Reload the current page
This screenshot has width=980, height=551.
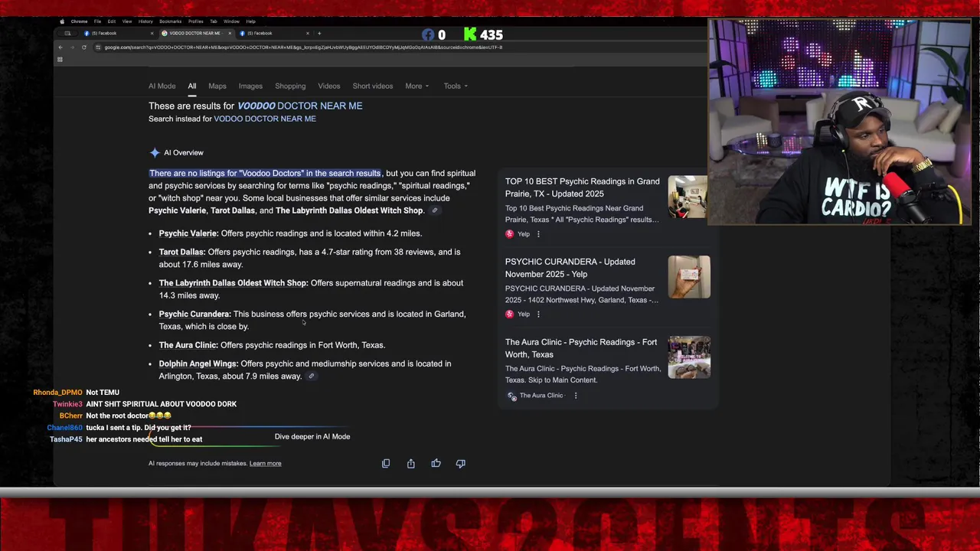click(x=84, y=47)
